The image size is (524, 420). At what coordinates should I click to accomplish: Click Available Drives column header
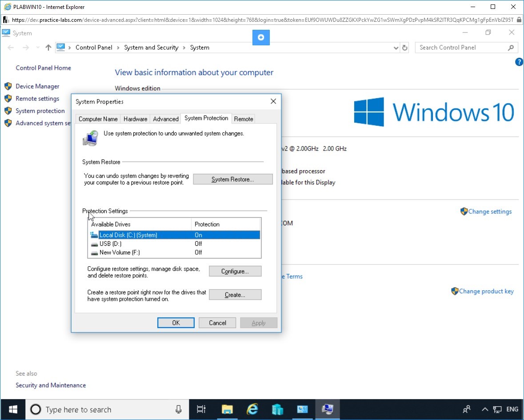[x=140, y=224]
